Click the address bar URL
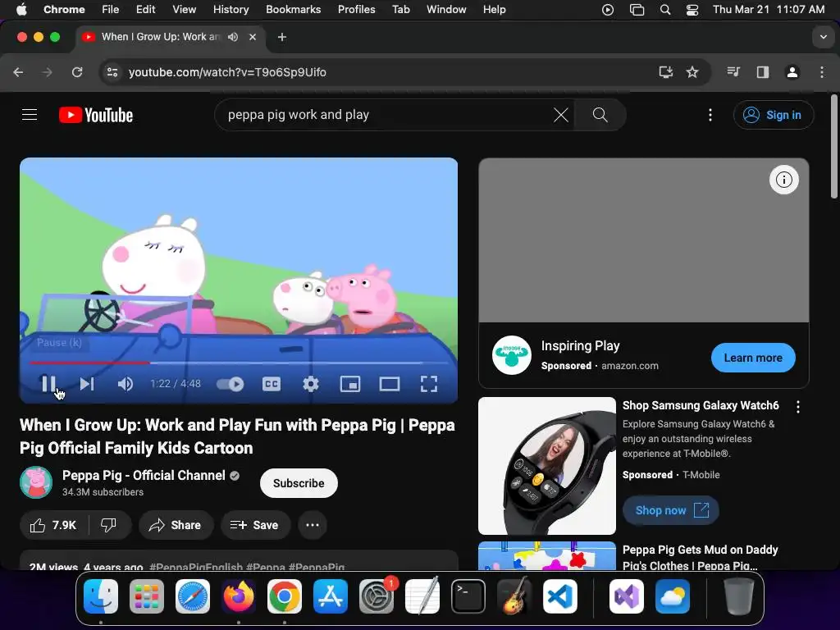 pyautogui.click(x=227, y=72)
